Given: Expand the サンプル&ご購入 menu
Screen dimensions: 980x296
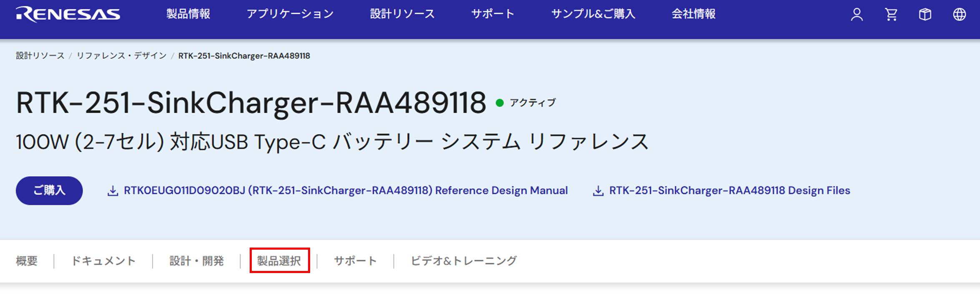Looking at the screenshot, I should coord(593,14).
